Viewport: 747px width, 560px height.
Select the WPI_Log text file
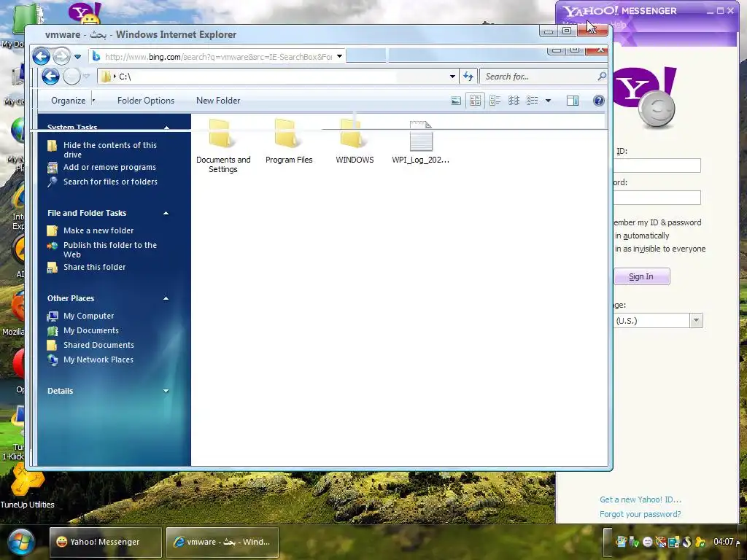420,142
